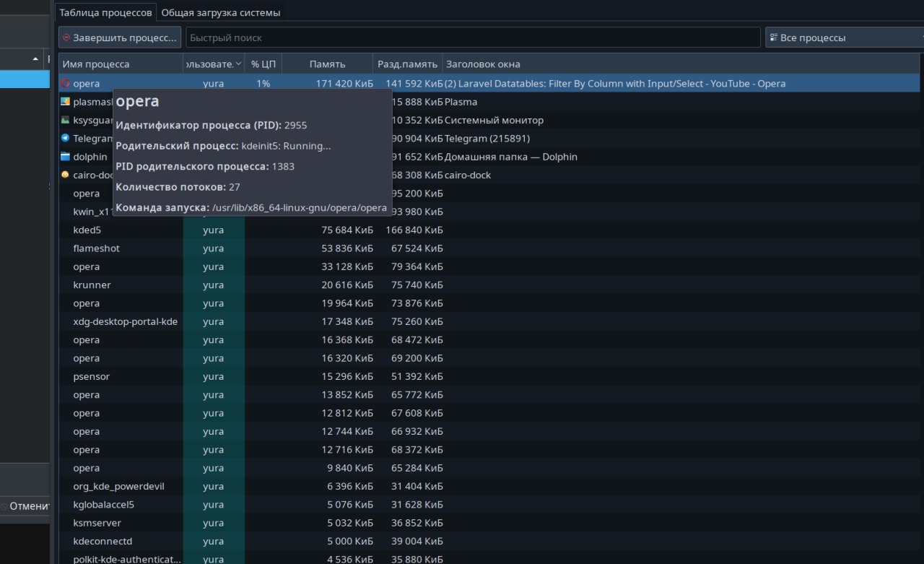Click the 1% CPU value for opera
The height and width of the screenshot is (564, 924).
point(263,84)
